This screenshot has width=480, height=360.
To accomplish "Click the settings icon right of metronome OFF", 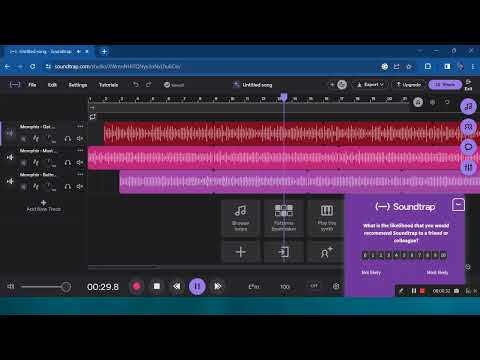I will [x=336, y=286].
